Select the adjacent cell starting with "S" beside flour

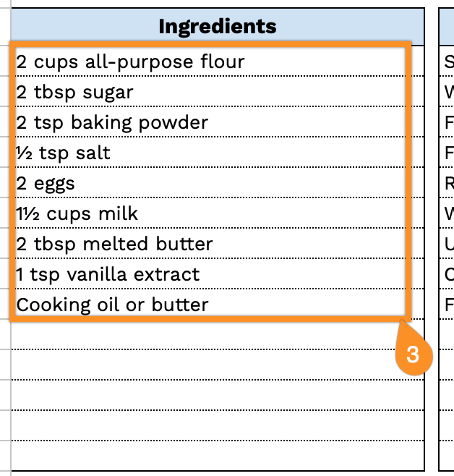coord(448,62)
